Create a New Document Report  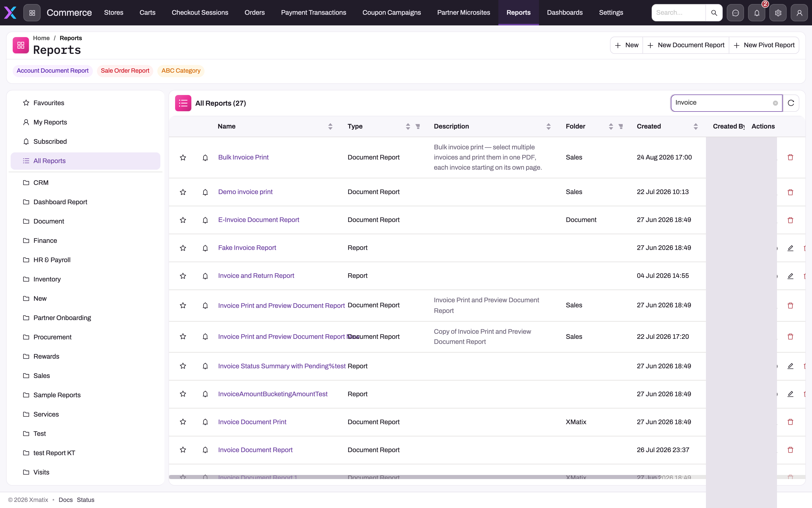(x=686, y=45)
